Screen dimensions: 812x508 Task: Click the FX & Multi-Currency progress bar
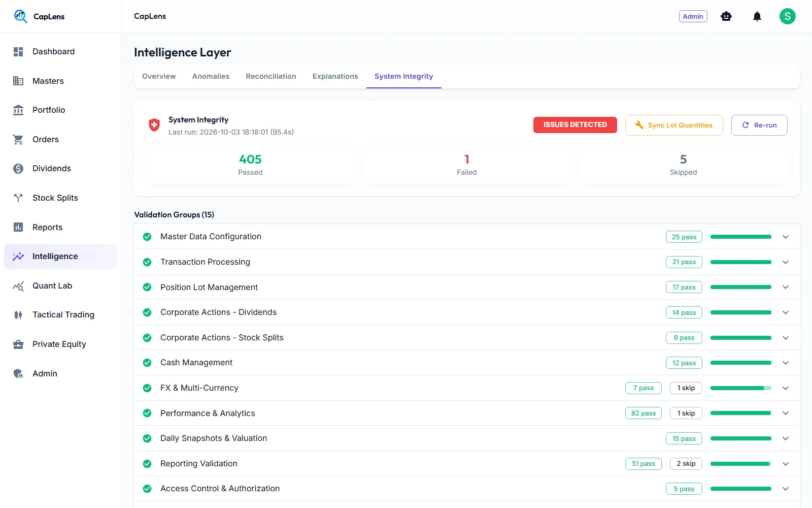pos(741,388)
